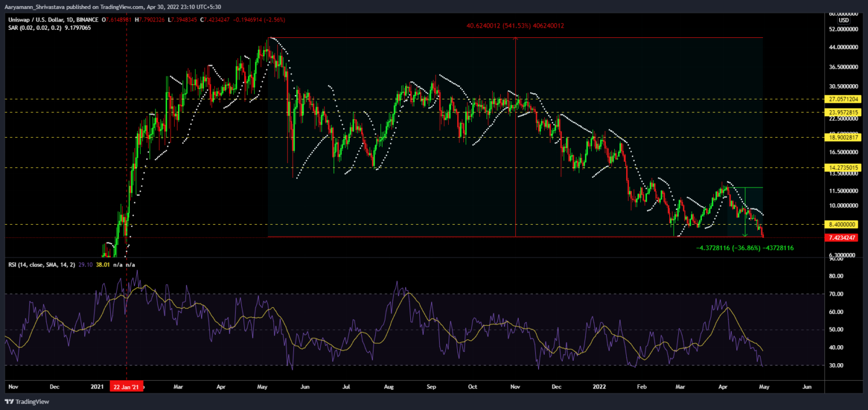Click the 11.5000000 price axis value
The image size is (868, 410).
[843, 191]
